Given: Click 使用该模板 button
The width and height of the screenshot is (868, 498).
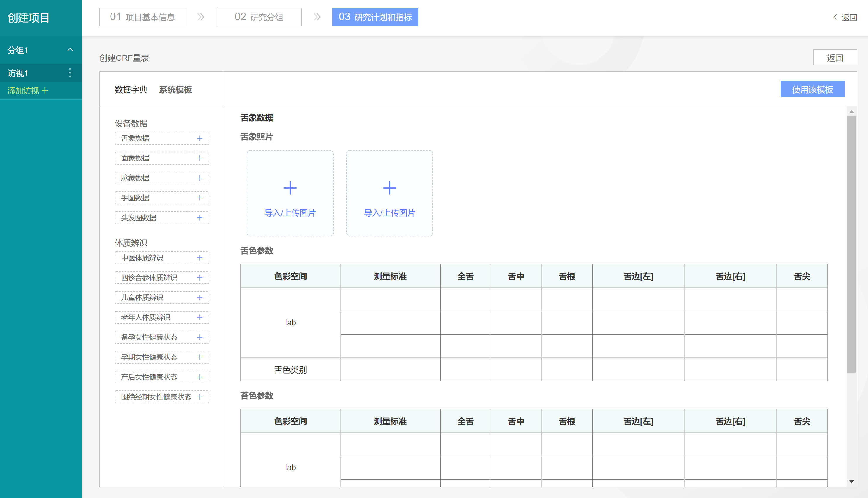Looking at the screenshot, I should 812,89.
